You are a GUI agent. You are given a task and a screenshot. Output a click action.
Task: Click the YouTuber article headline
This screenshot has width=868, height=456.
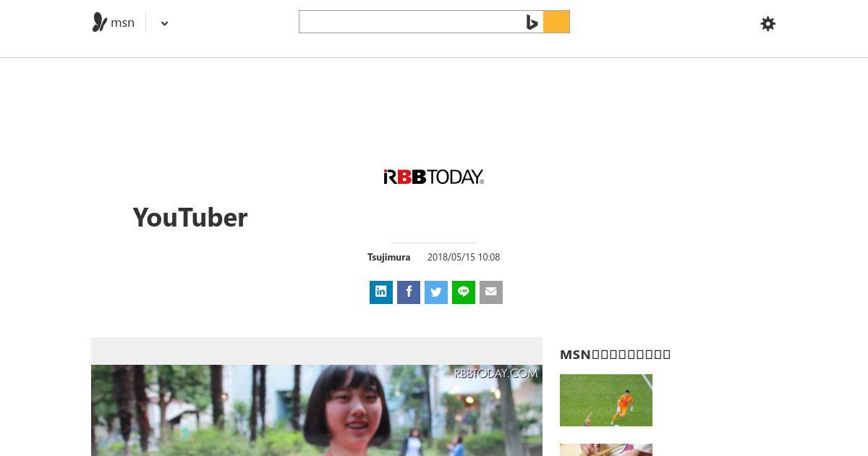coord(190,217)
